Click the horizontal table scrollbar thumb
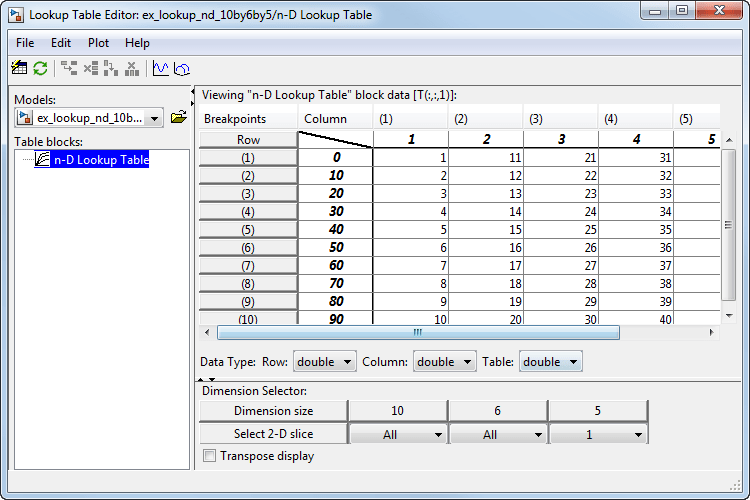 click(x=418, y=332)
